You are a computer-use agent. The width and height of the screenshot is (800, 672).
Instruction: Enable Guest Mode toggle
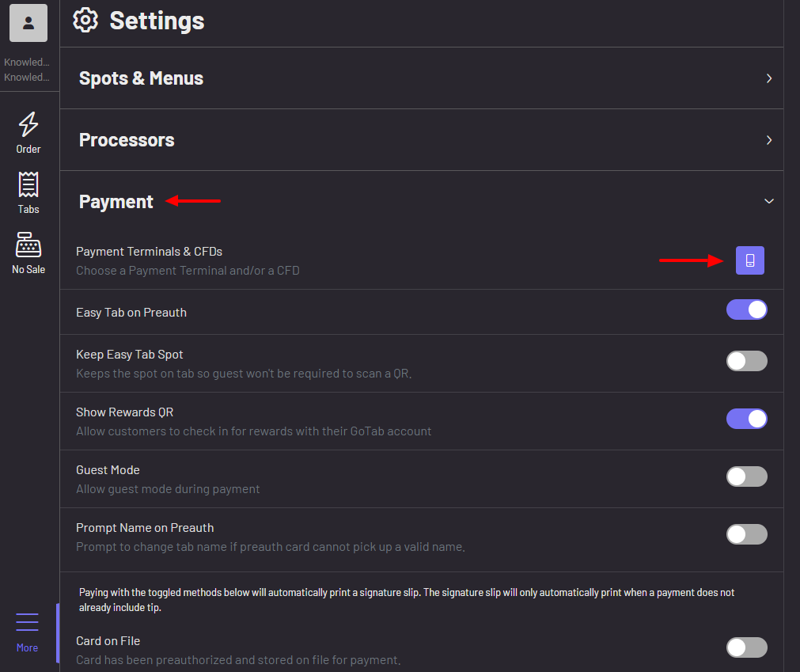pyautogui.click(x=746, y=476)
